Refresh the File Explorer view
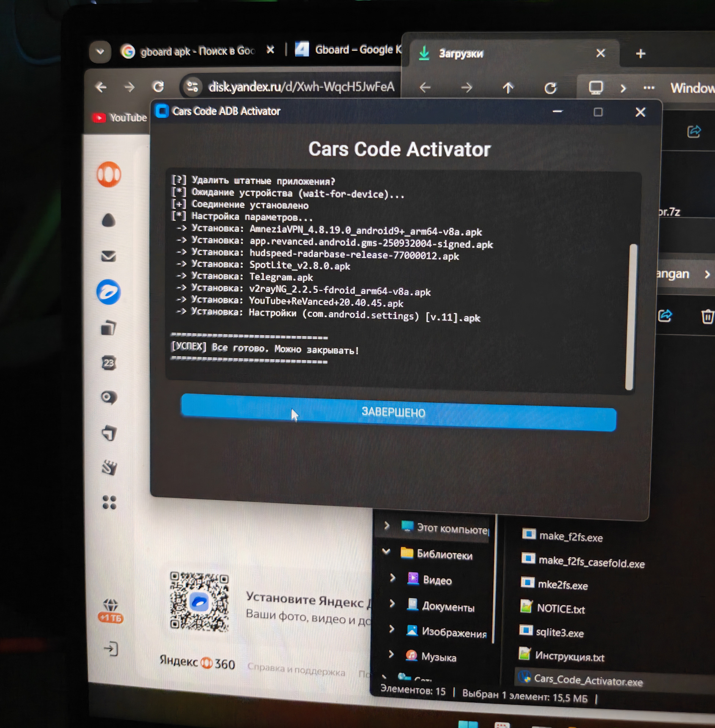 [550, 88]
